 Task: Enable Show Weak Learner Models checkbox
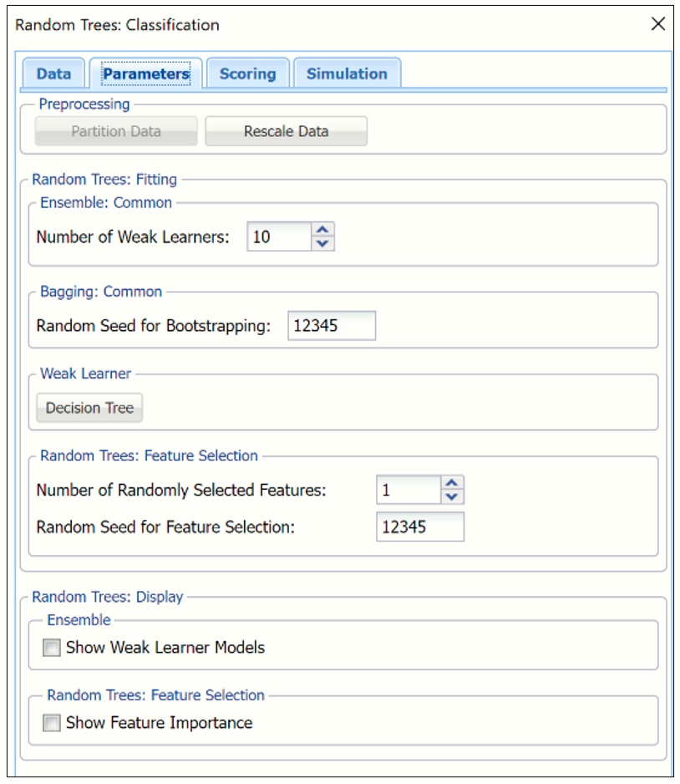click(52, 648)
